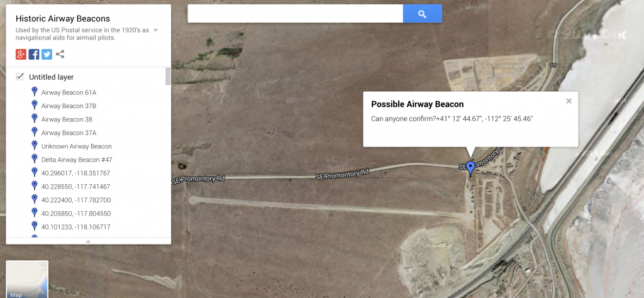Share map on Twitter
The width and height of the screenshot is (644, 298).
pyautogui.click(x=47, y=54)
